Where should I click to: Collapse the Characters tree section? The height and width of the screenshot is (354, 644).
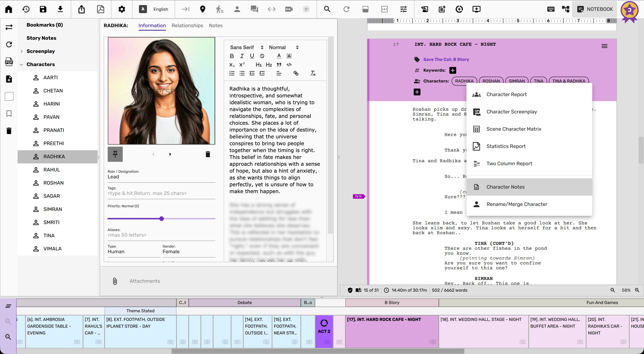point(22,65)
